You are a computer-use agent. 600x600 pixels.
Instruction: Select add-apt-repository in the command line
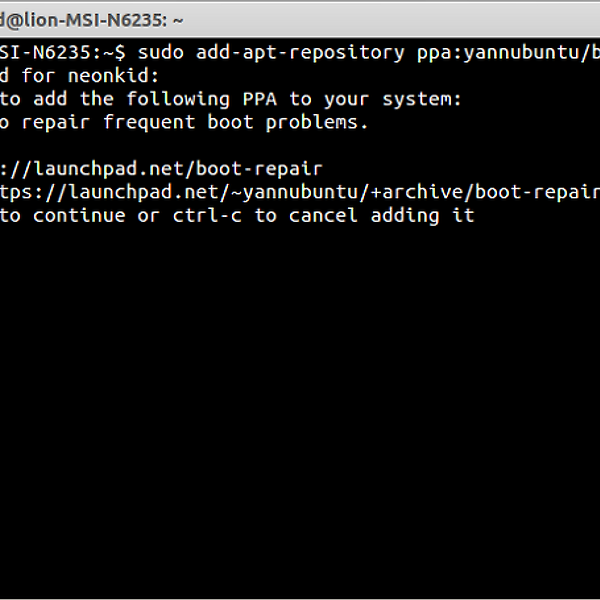(x=300, y=52)
